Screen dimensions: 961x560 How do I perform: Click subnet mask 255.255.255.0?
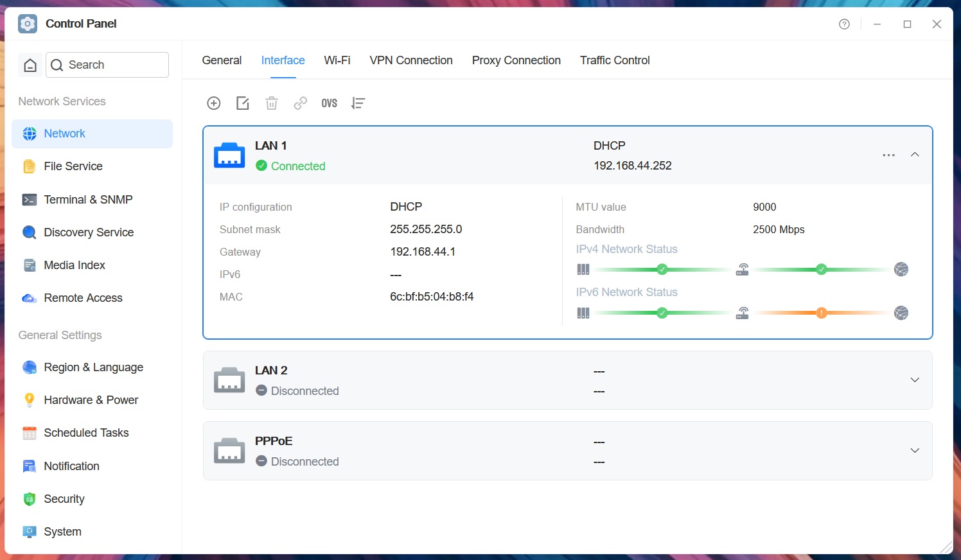point(426,229)
